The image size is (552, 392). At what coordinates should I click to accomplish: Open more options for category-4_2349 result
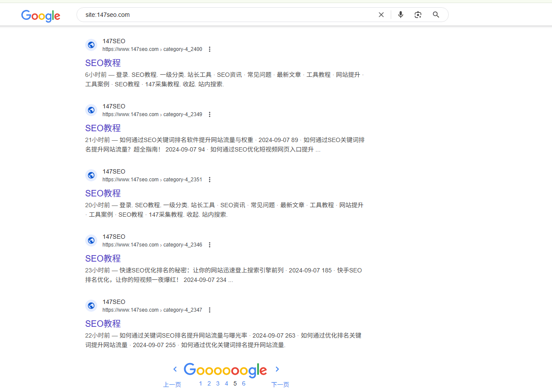point(210,114)
